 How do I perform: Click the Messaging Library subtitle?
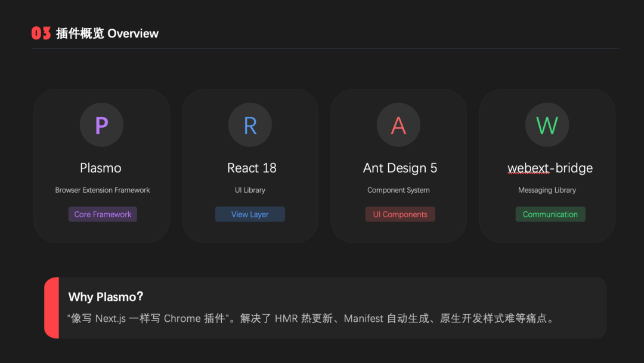(x=547, y=190)
